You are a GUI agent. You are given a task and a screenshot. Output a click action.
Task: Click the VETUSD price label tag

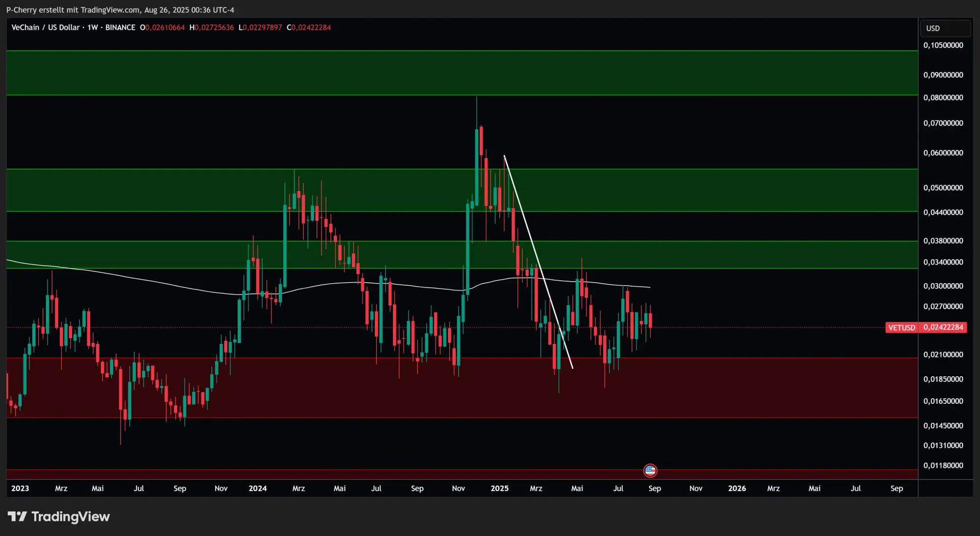pos(902,327)
